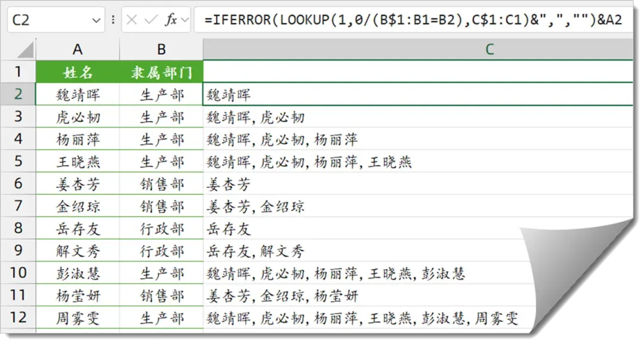Select column B header
This screenshot has width=644, height=344.
162,49
